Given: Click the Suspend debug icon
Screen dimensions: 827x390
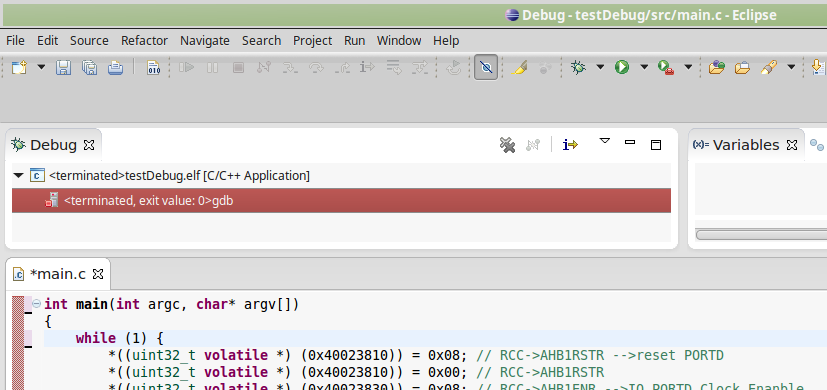Looking at the screenshot, I should point(213,68).
